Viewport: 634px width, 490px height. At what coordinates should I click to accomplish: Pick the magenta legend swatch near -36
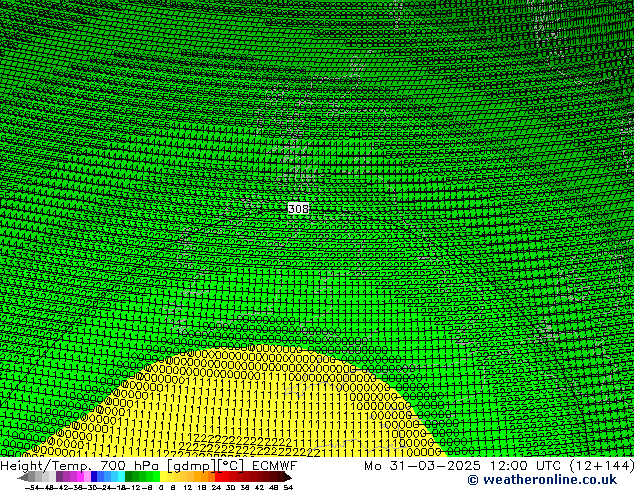coord(80,477)
